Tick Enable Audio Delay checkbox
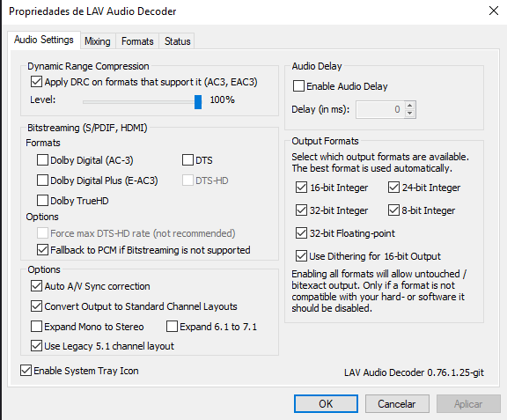Viewport: 507px width, 420px height. [298, 86]
